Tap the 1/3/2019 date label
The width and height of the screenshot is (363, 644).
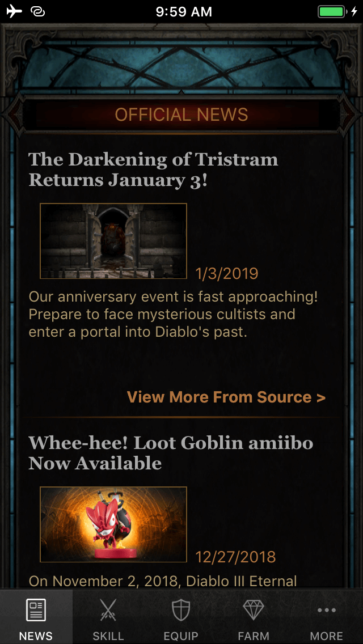(226, 274)
